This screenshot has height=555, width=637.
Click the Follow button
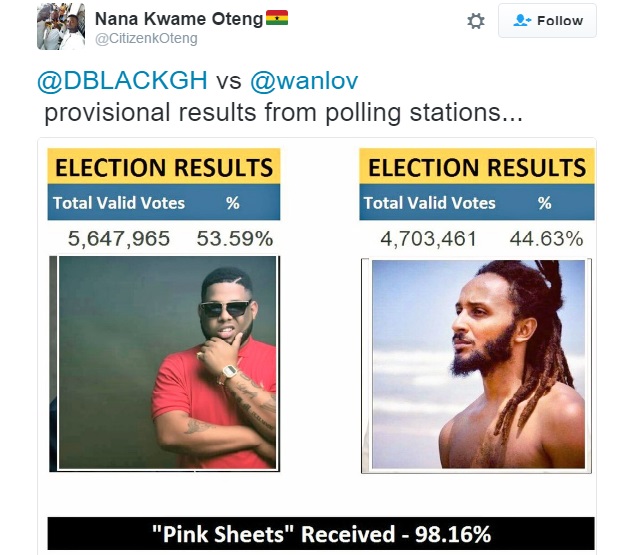547,21
